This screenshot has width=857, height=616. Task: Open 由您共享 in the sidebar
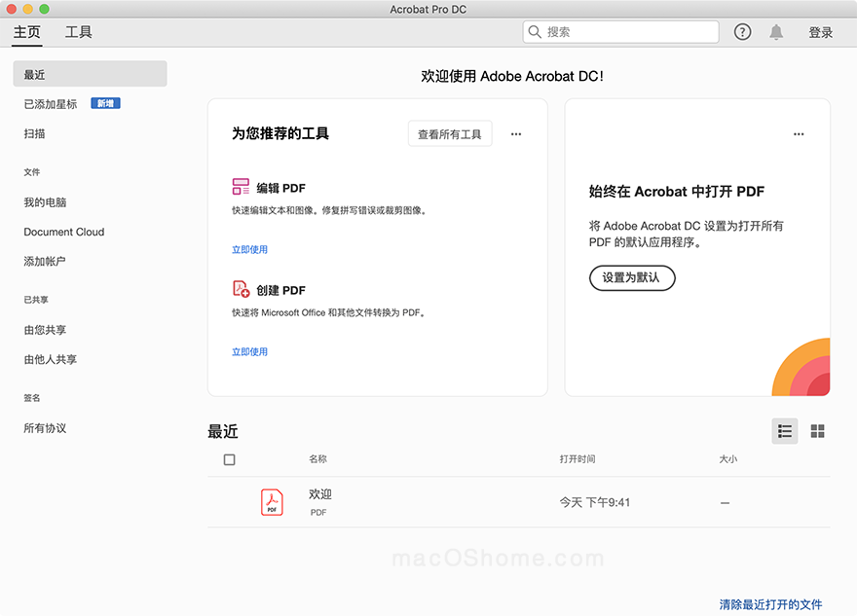pyautogui.click(x=45, y=331)
